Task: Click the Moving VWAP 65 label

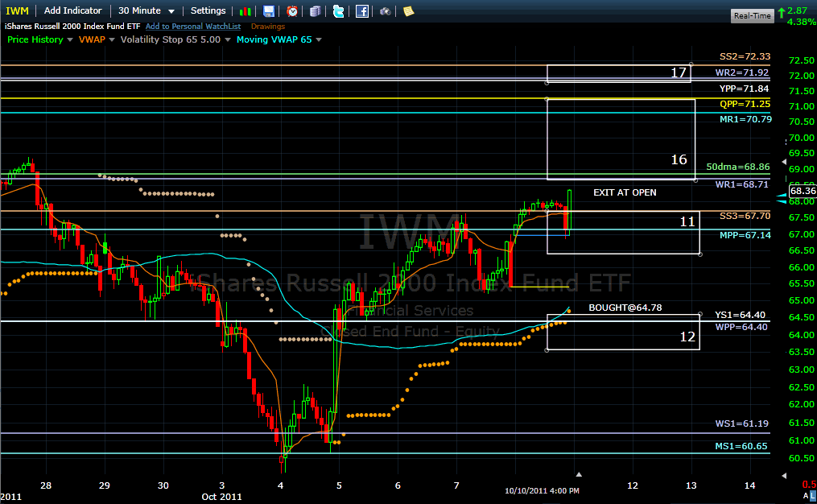Action: [274, 39]
